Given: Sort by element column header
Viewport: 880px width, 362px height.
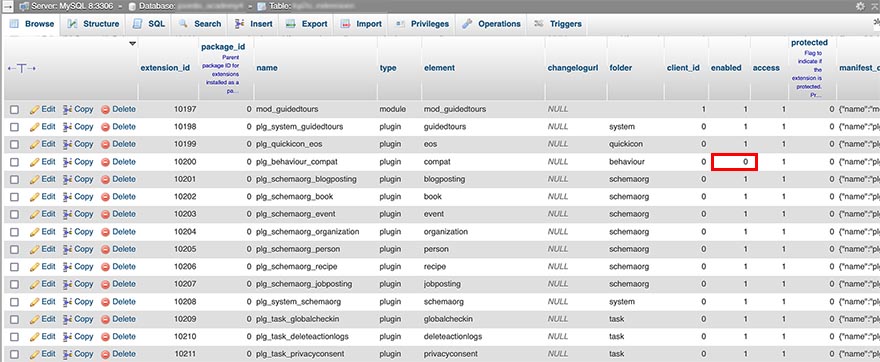Looking at the screenshot, I should 439,68.
